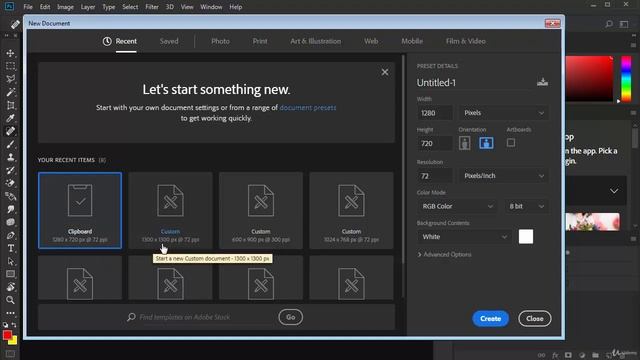Open the Filter menu
This screenshot has height=360, width=640.
click(152, 7)
